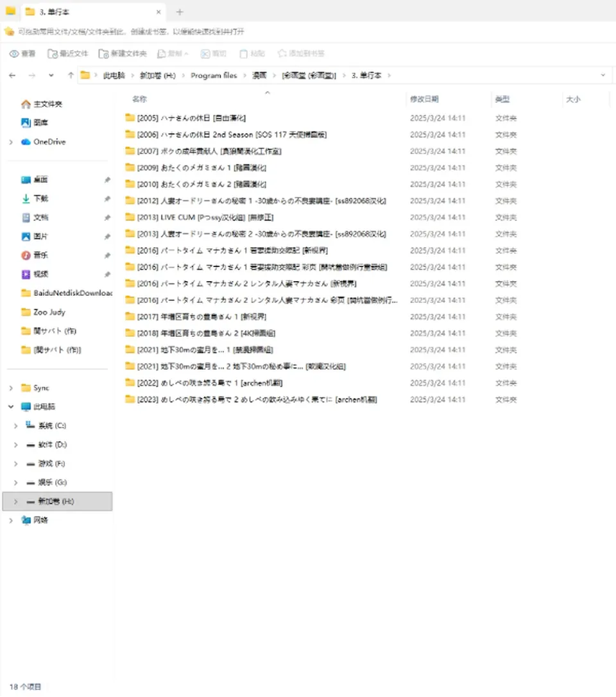The image size is (616, 697).
Task: Click folder icon of the [2007] row
Action: click(130, 151)
